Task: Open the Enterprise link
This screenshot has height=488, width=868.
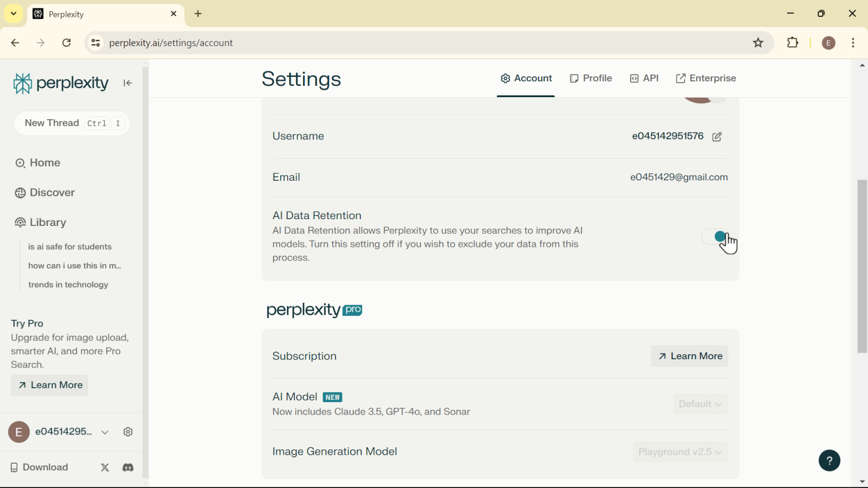Action: [x=706, y=79]
